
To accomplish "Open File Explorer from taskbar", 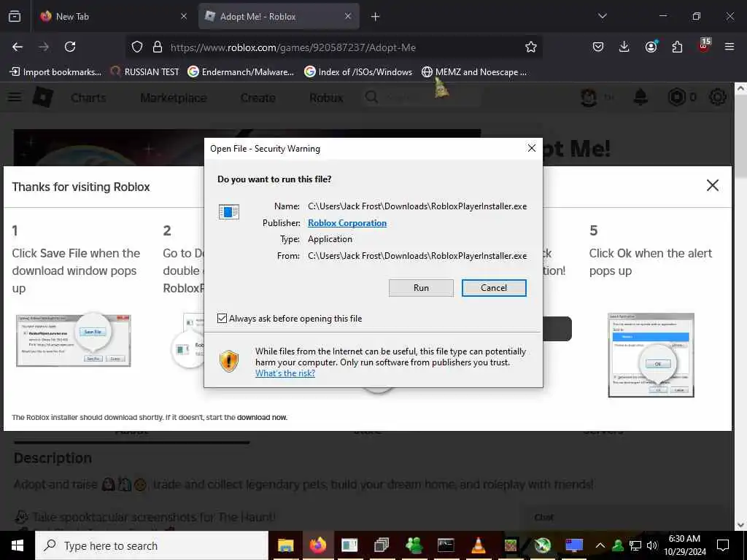I will pos(285,545).
